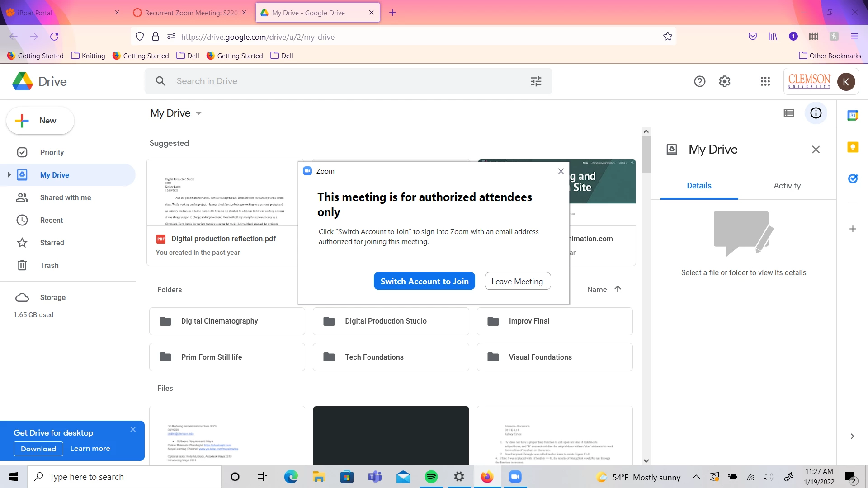Image resolution: width=868 pixels, height=488 pixels.
Task: Reverse sort direction arrow beside Name
Action: pyautogui.click(x=618, y=289)
